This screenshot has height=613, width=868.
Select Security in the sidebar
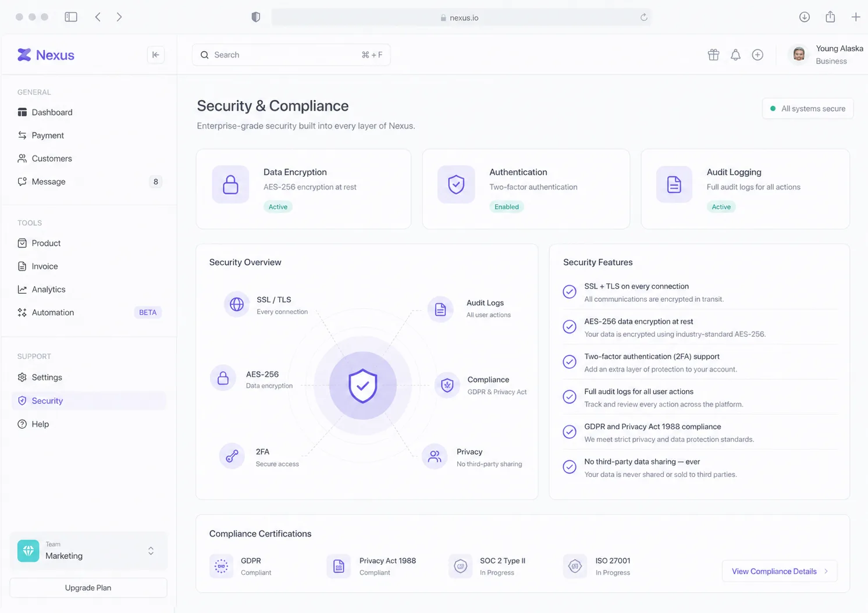point(89,401)
